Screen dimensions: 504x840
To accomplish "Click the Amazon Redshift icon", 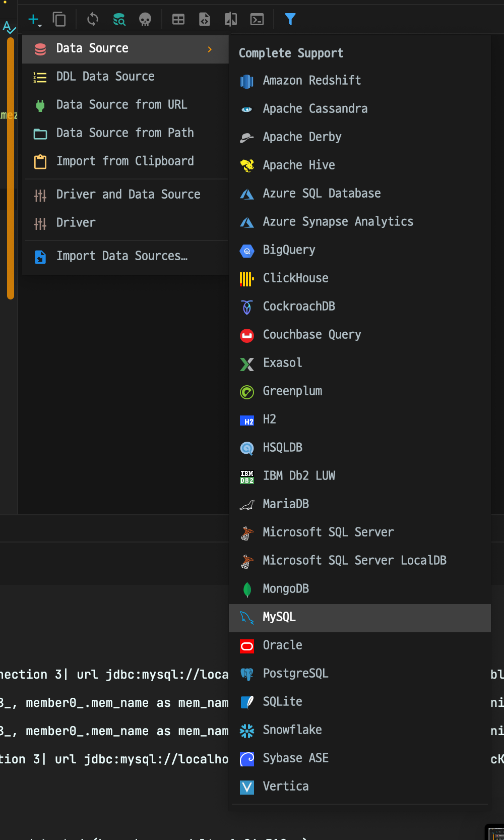I will point(247,81).
